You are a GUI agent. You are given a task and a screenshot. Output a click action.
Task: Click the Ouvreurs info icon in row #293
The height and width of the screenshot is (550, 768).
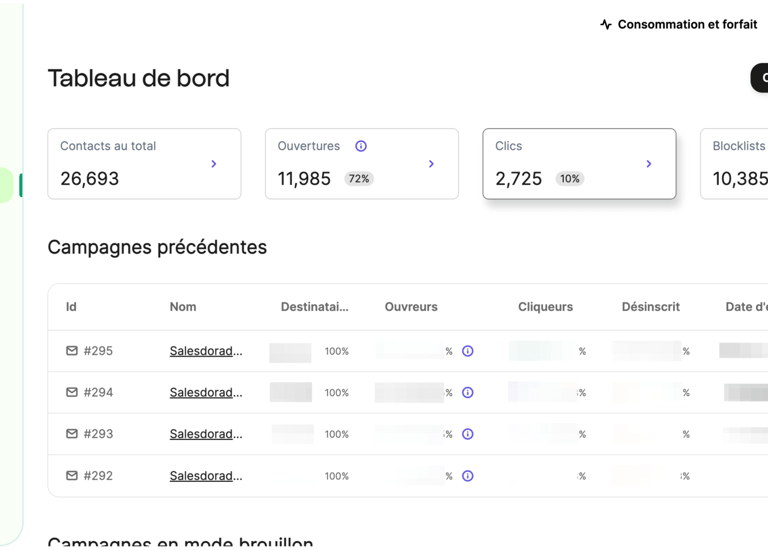(x=467, y=434)
